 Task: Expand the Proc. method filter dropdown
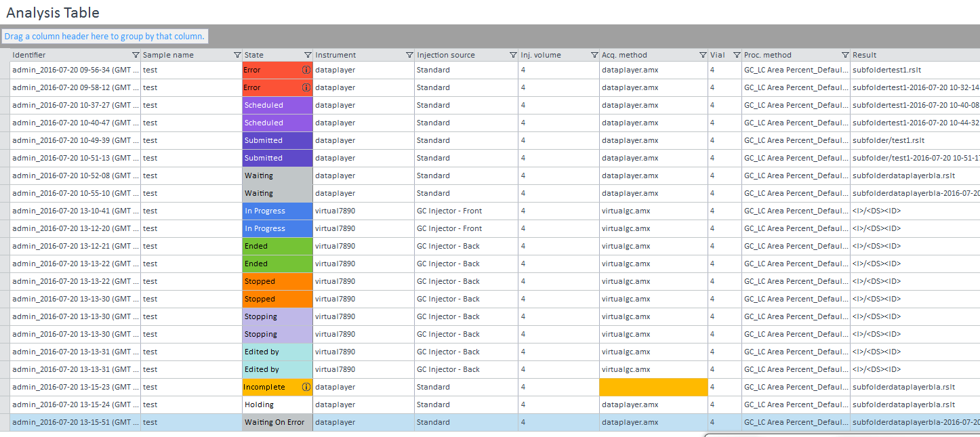pyautogui.click(x=845, y=56)
